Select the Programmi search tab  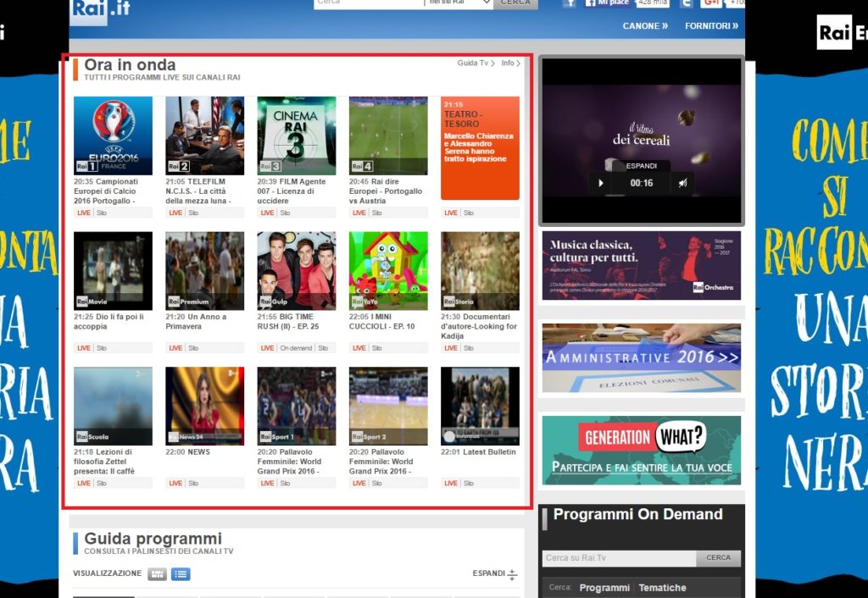click(604, 588)
